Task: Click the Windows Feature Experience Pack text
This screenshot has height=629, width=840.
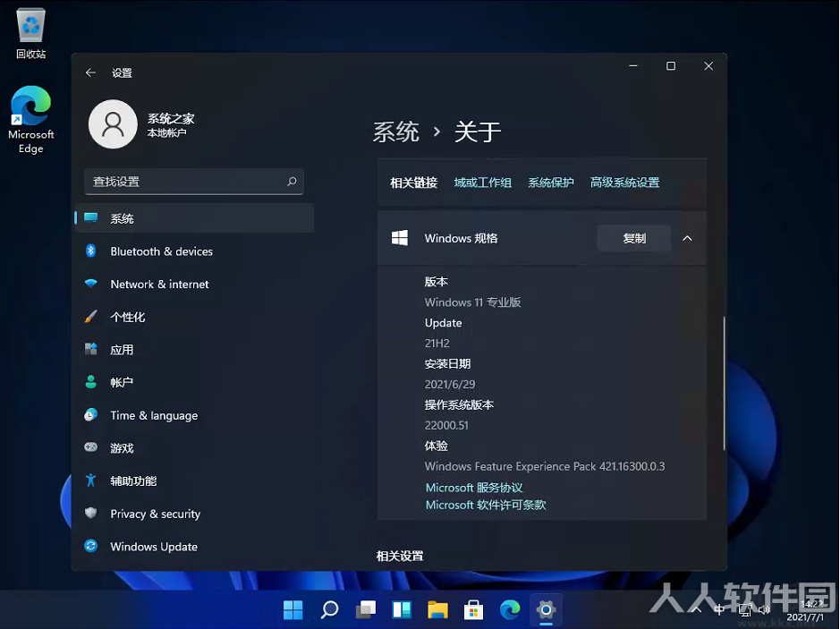Action: (x=545, y=466)
